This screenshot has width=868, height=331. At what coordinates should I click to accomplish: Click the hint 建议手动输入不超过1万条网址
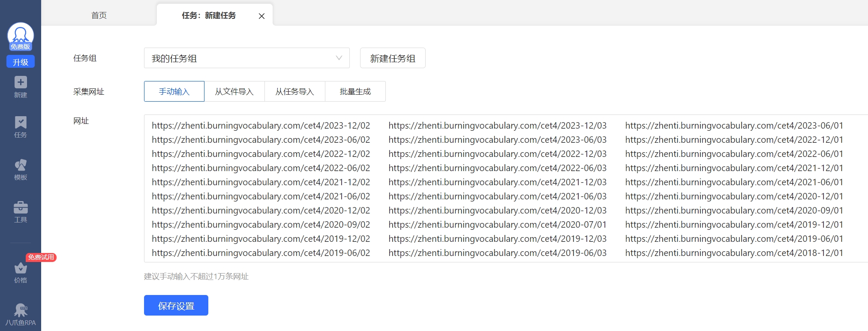tap(196, 277)
